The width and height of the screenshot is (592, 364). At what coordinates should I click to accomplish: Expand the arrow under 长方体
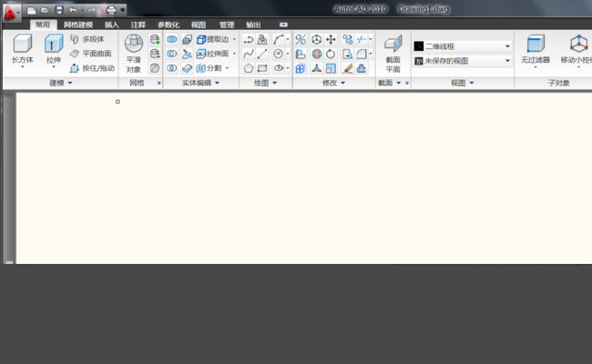pyautogui.click(x=23, y=67)
